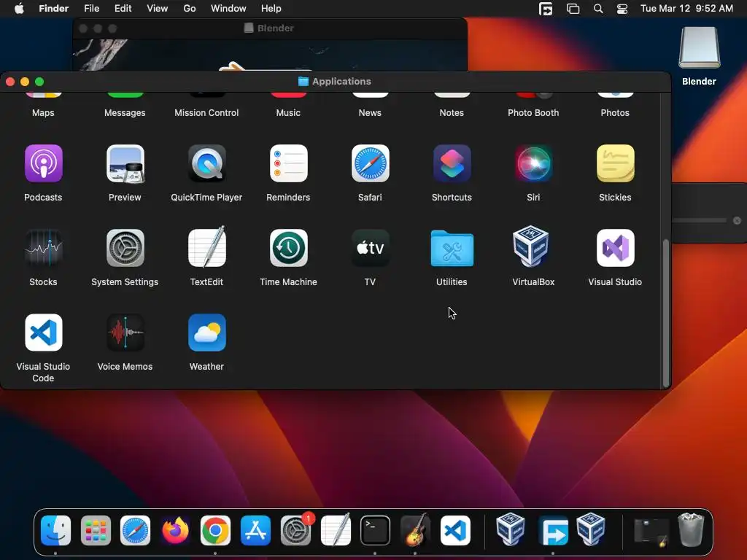
Task: Open System Settings in Applications window
Action: point(125,248)
